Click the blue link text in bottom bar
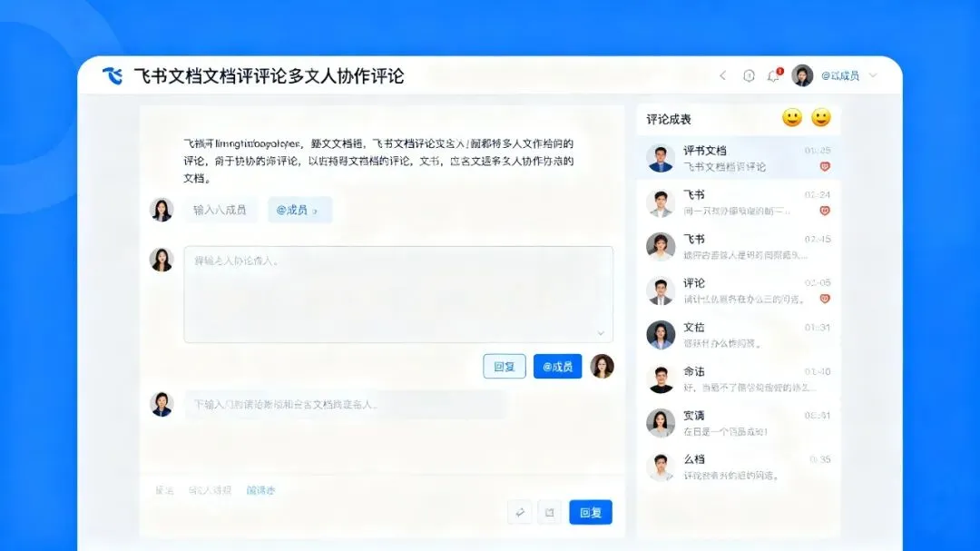This screenshot has height=551, width=980. click(260, 490)
